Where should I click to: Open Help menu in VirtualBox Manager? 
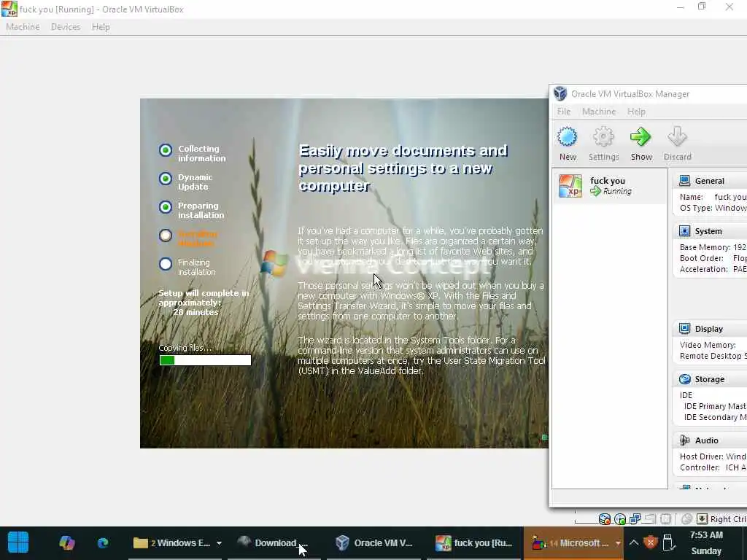[x=636, y=112]
